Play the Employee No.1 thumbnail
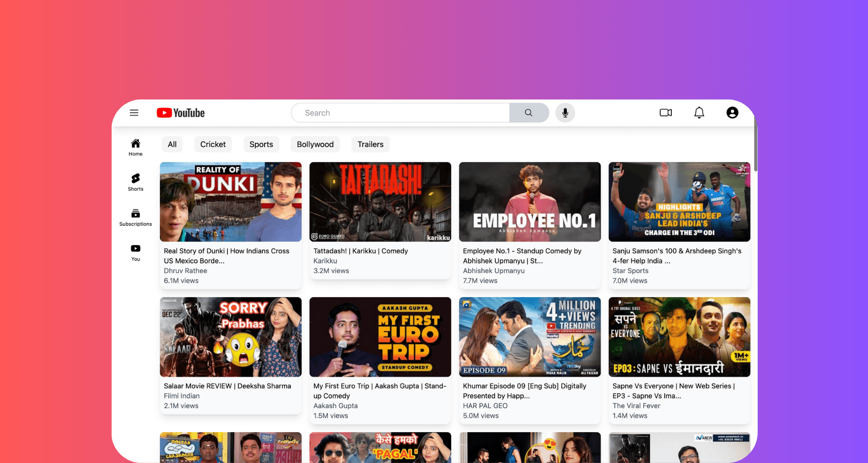The width and height of the screenshot is (868, 463). coord(530,202)
